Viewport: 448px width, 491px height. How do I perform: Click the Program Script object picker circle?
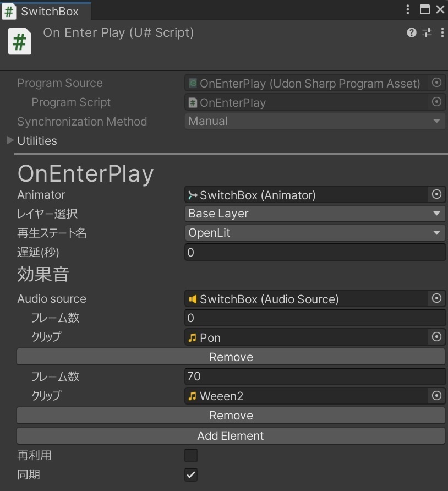point(436,102)
